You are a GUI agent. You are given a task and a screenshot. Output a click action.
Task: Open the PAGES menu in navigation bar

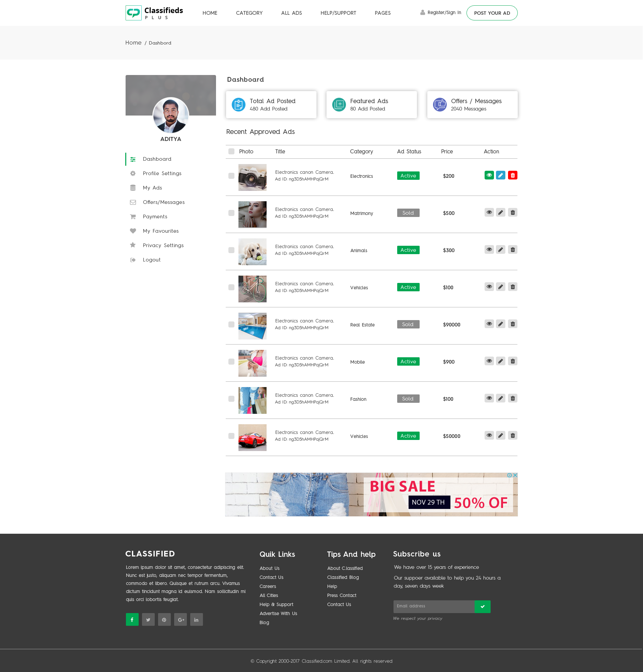click(382, 13)
